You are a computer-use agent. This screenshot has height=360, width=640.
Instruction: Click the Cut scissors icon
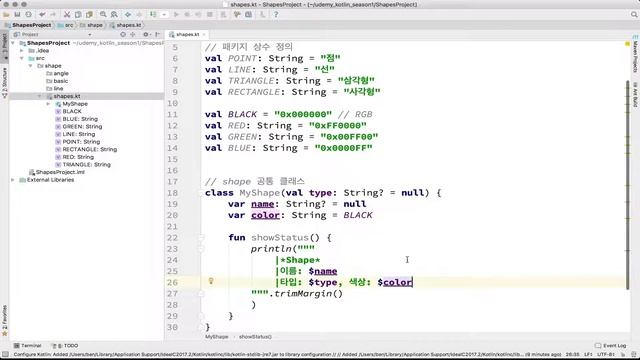pos(67,15)
